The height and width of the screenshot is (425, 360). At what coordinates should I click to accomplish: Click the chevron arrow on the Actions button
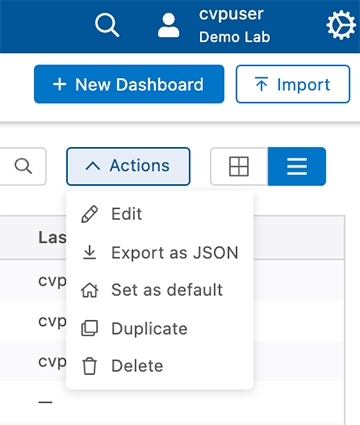pos(93,166)
